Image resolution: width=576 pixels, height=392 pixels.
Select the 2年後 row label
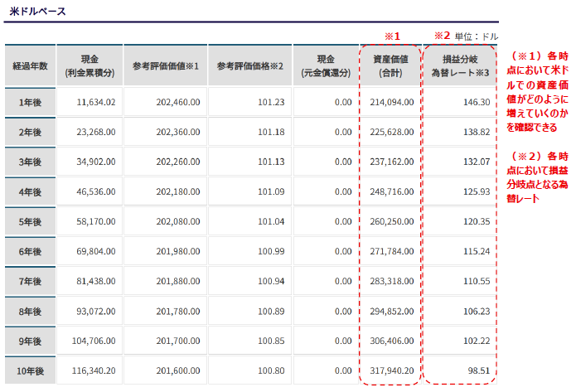[x=30, y=133]
